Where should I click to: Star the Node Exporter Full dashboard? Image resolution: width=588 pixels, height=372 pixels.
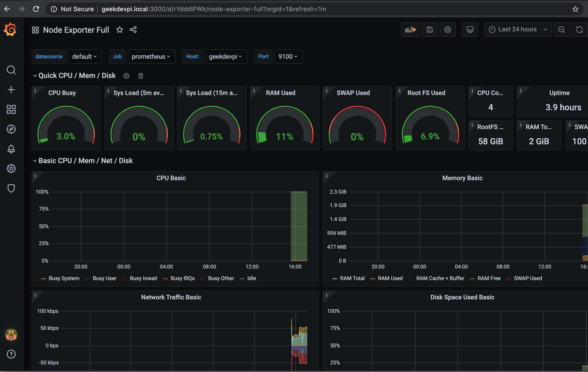pyautogui.click(x=119, y=30)
